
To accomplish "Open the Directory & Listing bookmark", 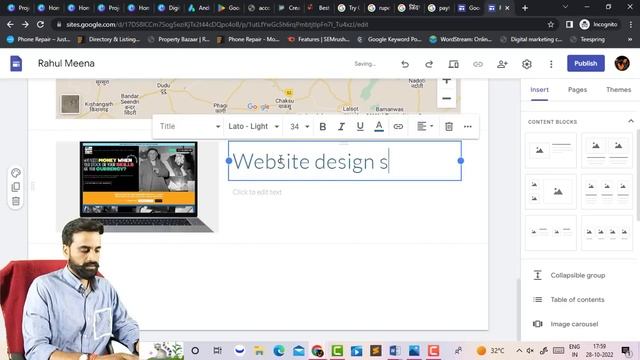I will point(109,39).
